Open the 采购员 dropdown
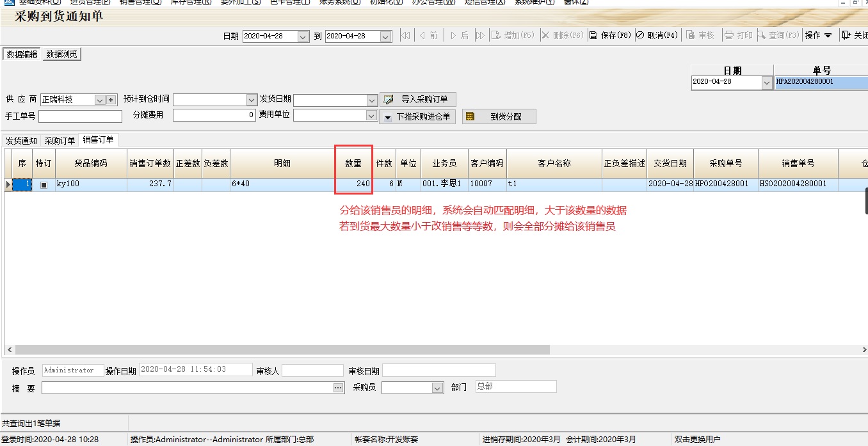The height and width of the screenshot is (446, 868). point(438,387)
